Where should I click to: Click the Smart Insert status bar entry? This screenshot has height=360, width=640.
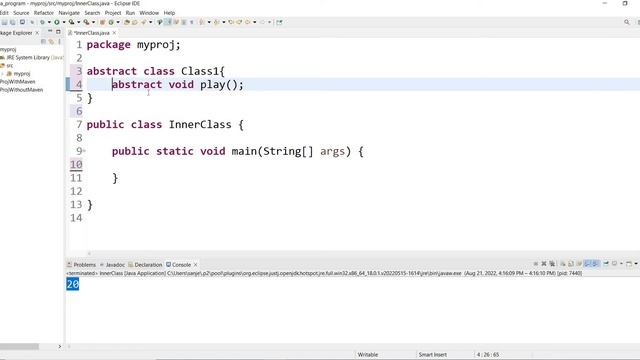coord(433,355)
